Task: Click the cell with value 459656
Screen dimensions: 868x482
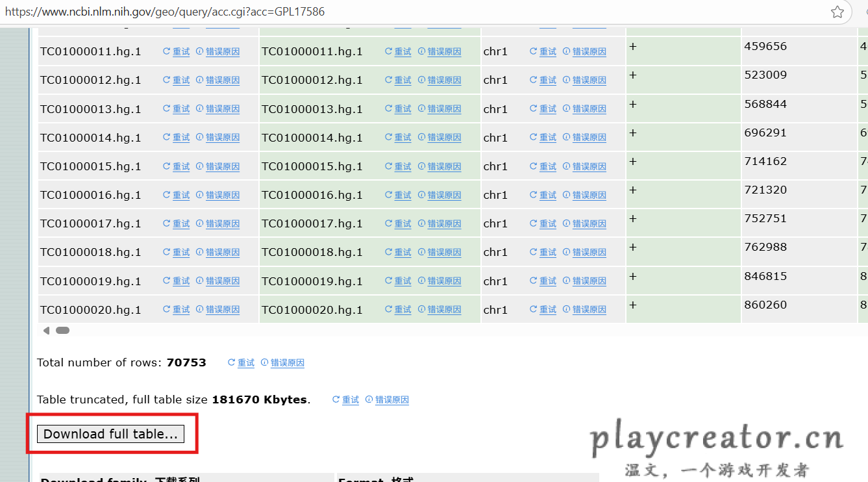Action: point(765,46)
